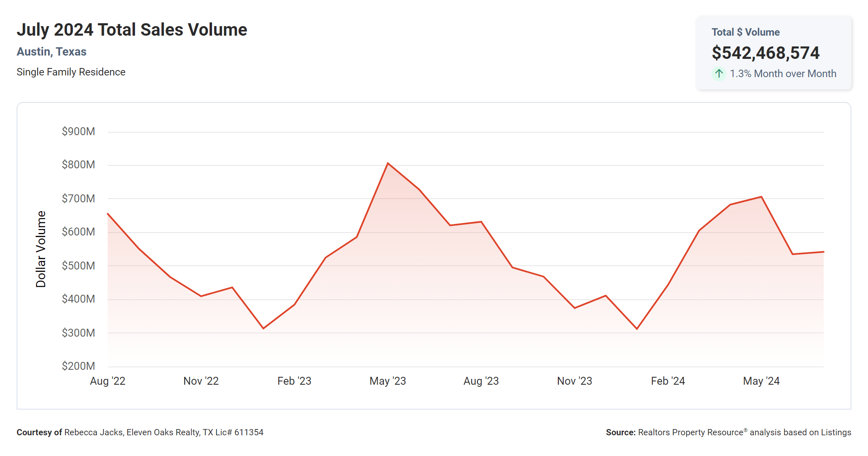Click the Aug '22 x-axis label
This screenshot has height=456, width=868.
pos(108,381)
